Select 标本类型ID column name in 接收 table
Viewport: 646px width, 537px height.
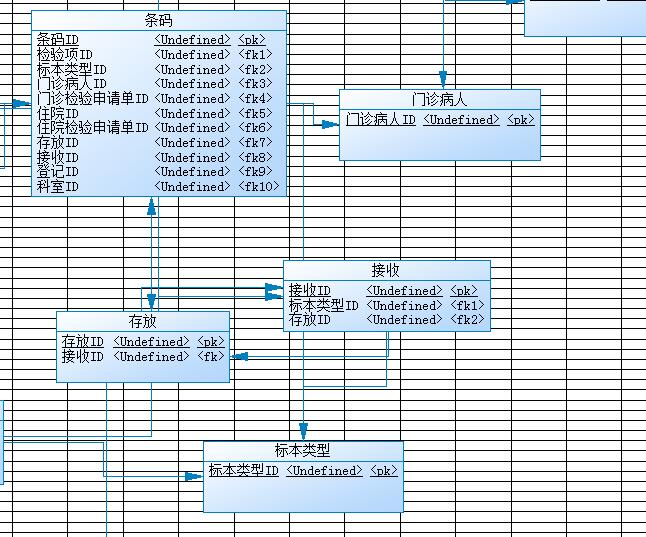point(323,305)
